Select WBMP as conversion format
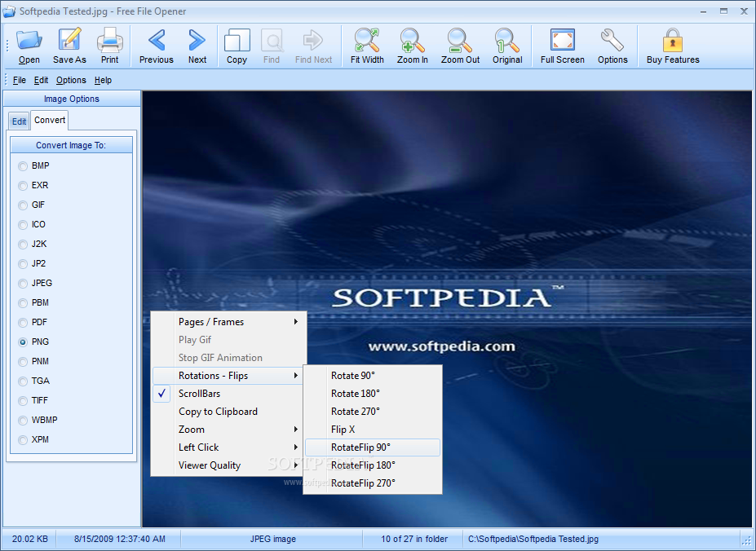756x551 pixels. (23, 421)
